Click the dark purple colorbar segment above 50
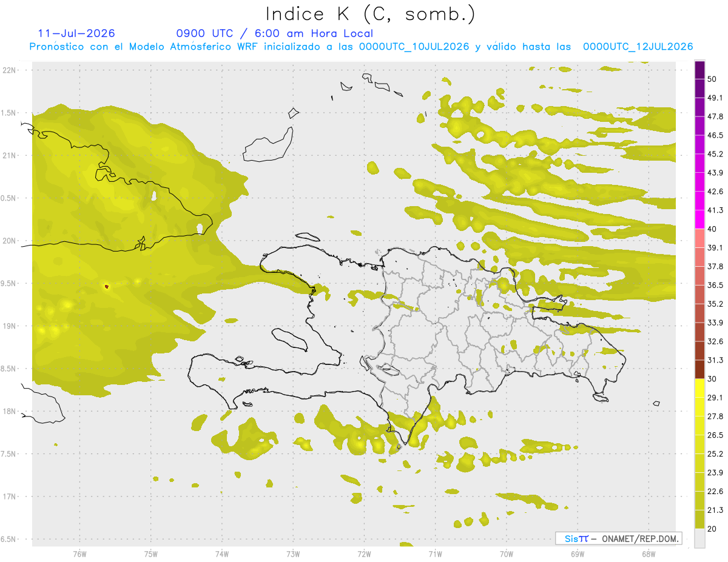The height and width of the screenshot is (562, 728). [699, 70]
